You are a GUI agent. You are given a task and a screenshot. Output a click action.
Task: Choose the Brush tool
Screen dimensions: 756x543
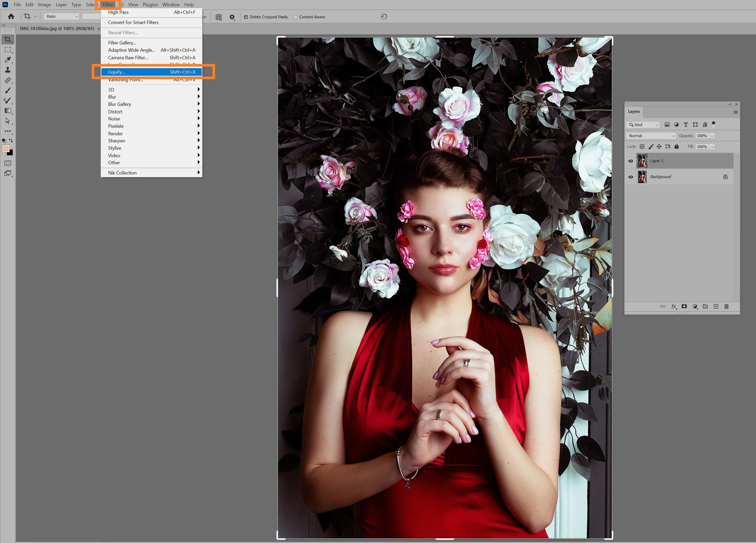pyautogui.click(x=8, y=90)
